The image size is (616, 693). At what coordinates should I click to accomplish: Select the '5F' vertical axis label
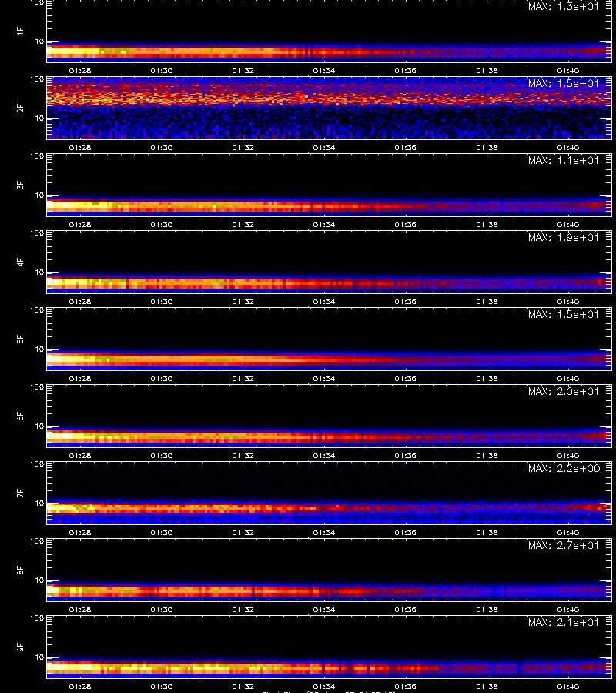[x=20, y=339]
